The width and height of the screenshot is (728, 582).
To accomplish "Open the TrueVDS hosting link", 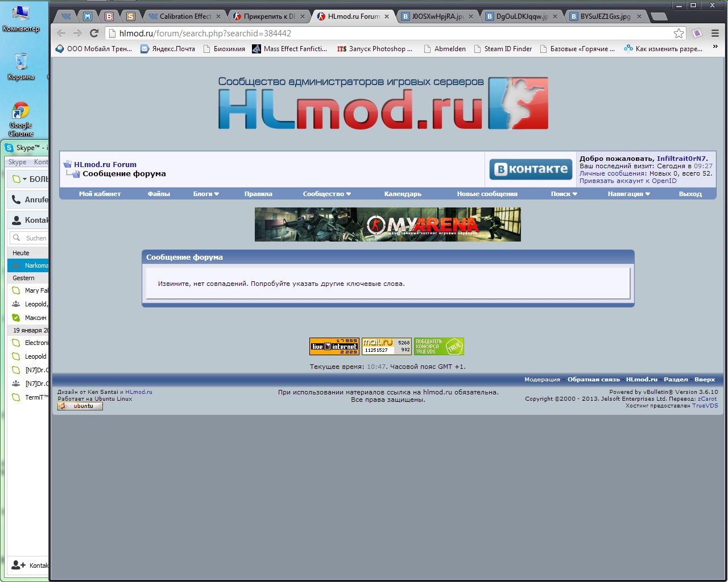I will point(705,406).
